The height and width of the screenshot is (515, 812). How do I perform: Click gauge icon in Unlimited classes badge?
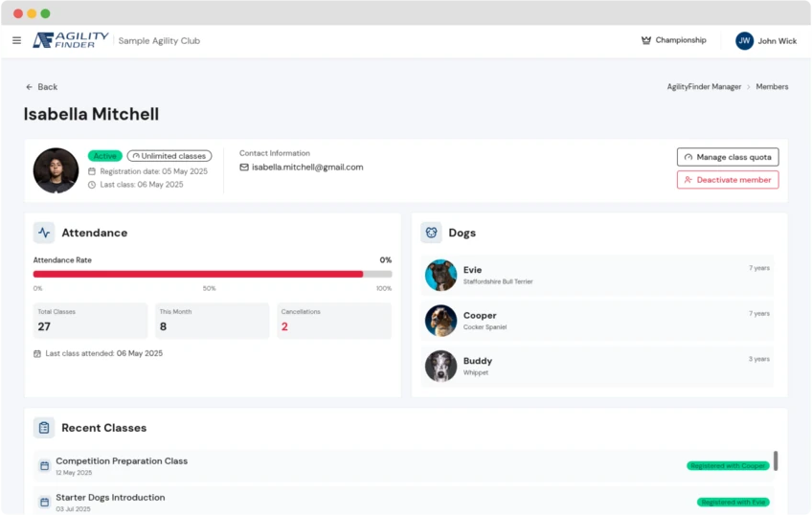coord(136,156)
